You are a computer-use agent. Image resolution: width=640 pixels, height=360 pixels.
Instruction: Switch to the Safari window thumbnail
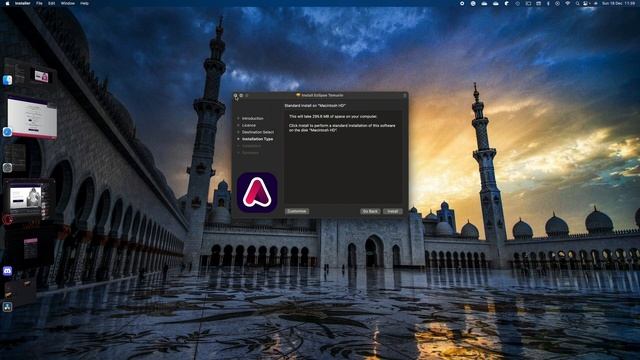click(x=32, y=118)
